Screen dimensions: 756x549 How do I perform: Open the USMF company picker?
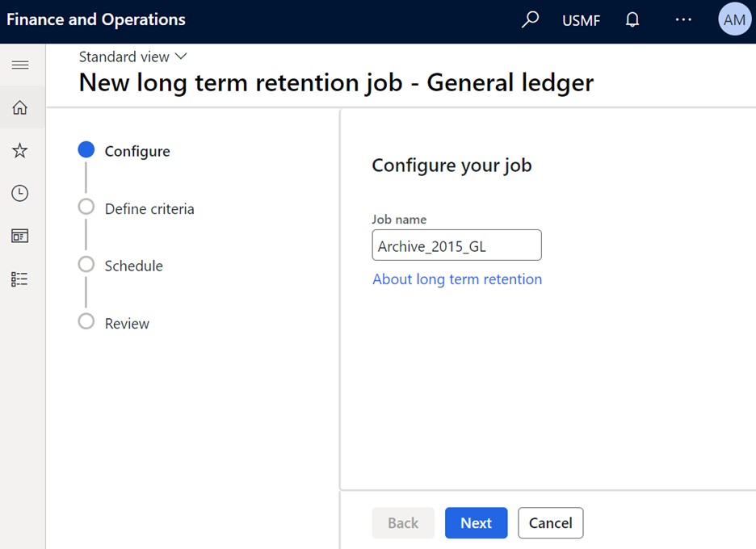click(581, 20)
